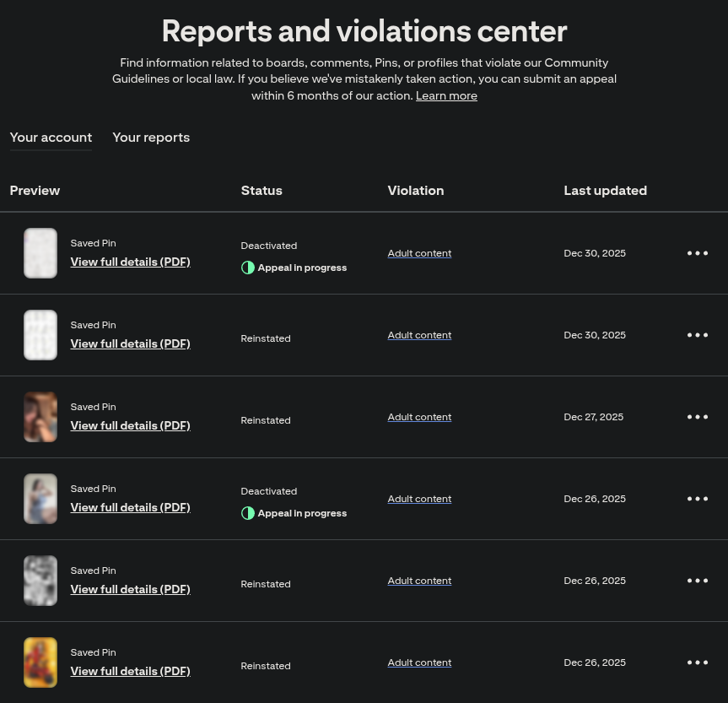Click Deactivated status in first Dec 30 row
Screen dimensions: 728x703
[269, 246]
